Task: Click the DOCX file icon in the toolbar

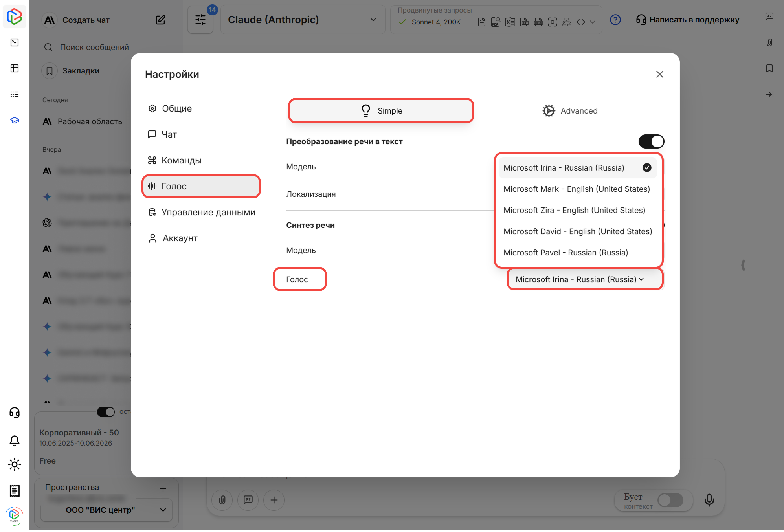Action: (x=538, y=22)
